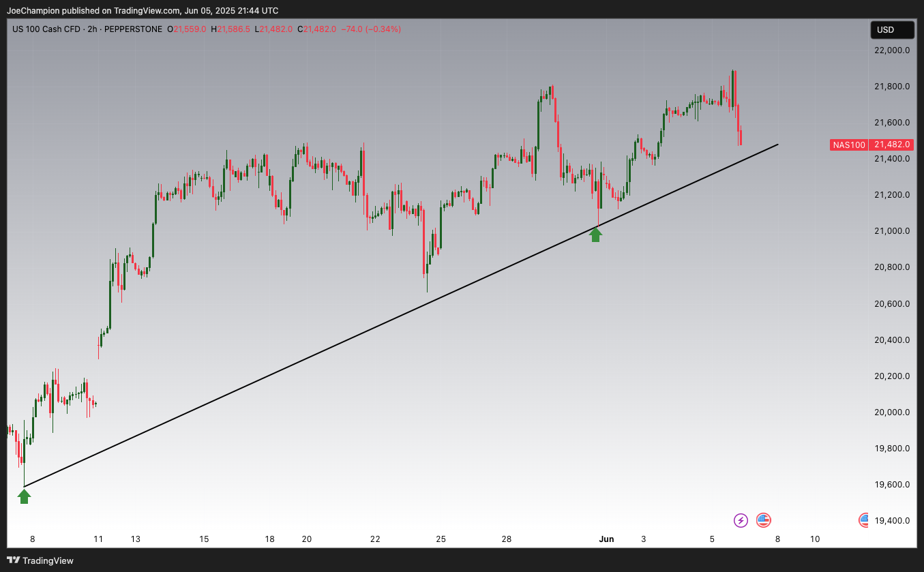Click the 20,800.0 price axis label
This screenshot has width=924, height=572.
(892, 267)
